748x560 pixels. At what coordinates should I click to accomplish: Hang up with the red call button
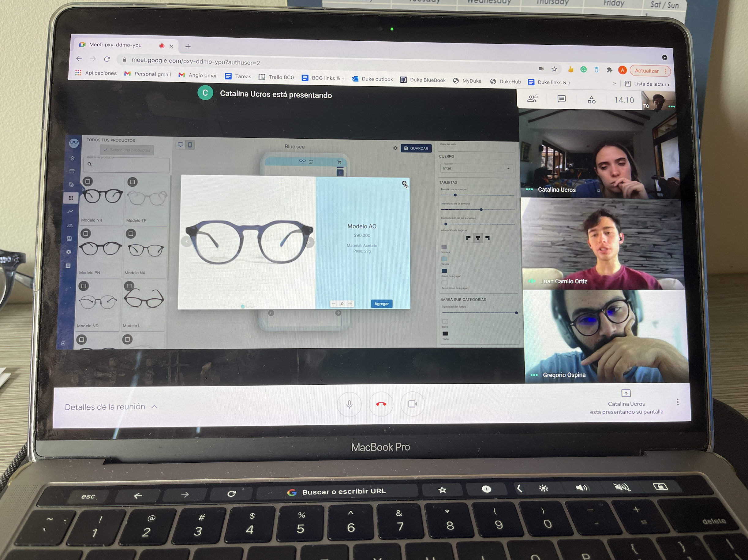tap(381, 404)
